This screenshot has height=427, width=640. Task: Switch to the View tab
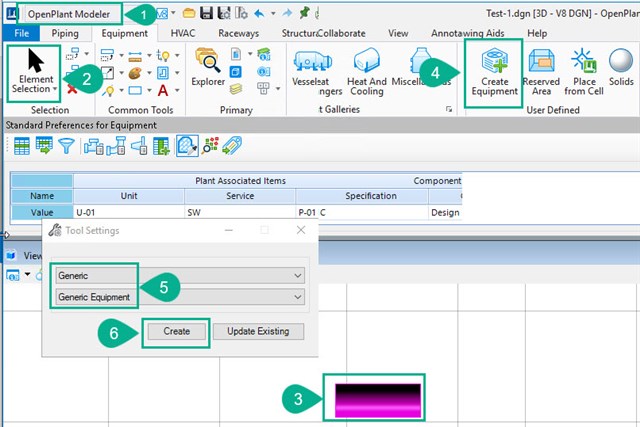[x=398, y=33]
